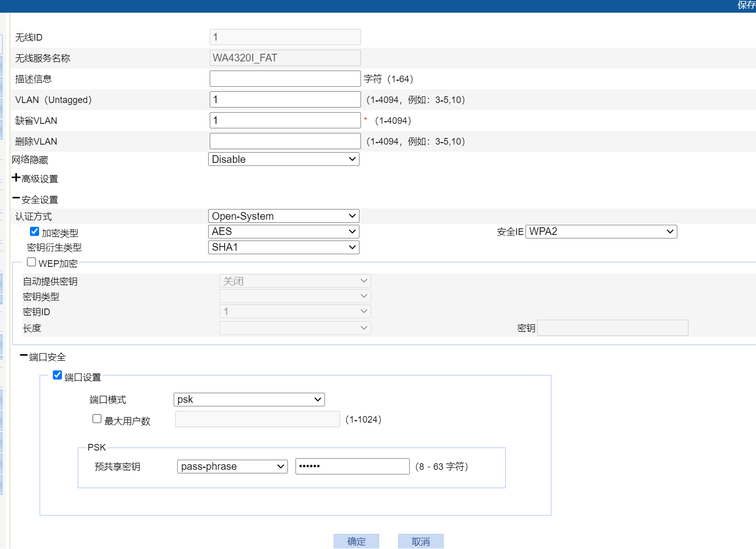Click the 预共享密钥 label
The height and width of the screenshot is (549, 756).
click(117, 467)
